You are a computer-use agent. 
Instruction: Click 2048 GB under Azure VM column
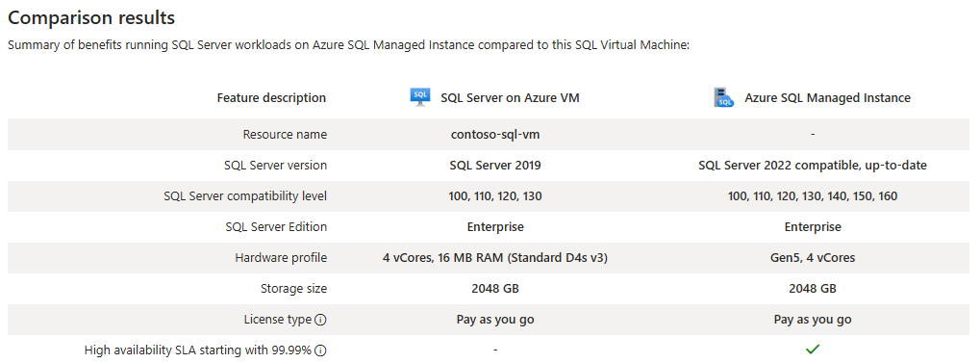(x=495, y=289)
